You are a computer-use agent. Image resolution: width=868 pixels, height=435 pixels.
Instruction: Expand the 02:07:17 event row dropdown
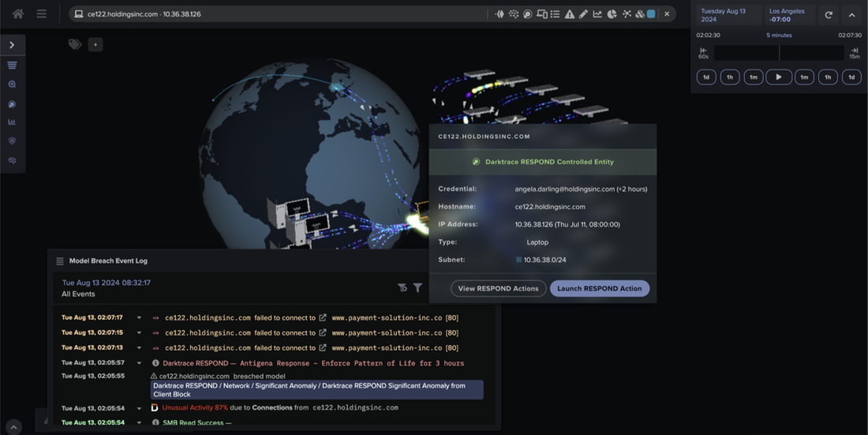tap(139, 318)
